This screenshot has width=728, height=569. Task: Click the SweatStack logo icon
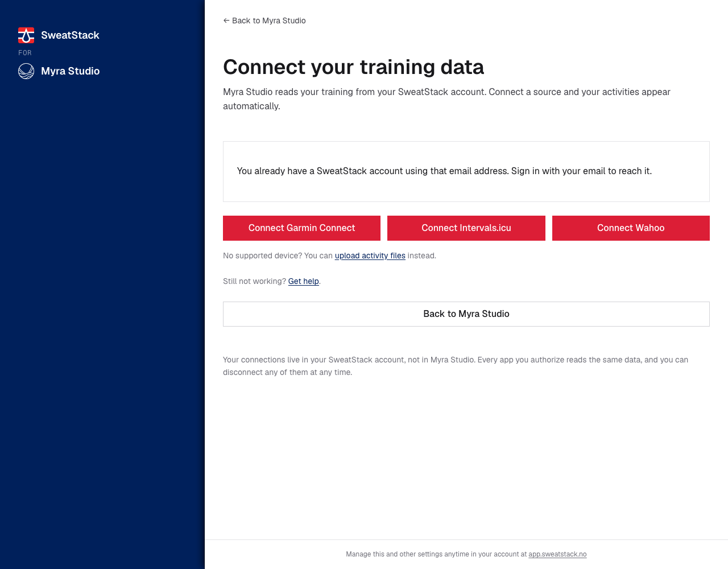[26, 35]
